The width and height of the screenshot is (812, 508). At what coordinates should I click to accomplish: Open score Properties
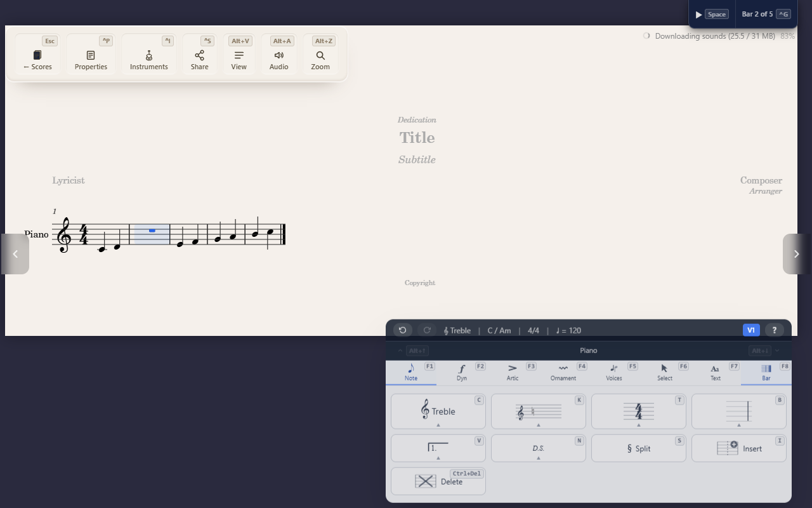(91, 55)
